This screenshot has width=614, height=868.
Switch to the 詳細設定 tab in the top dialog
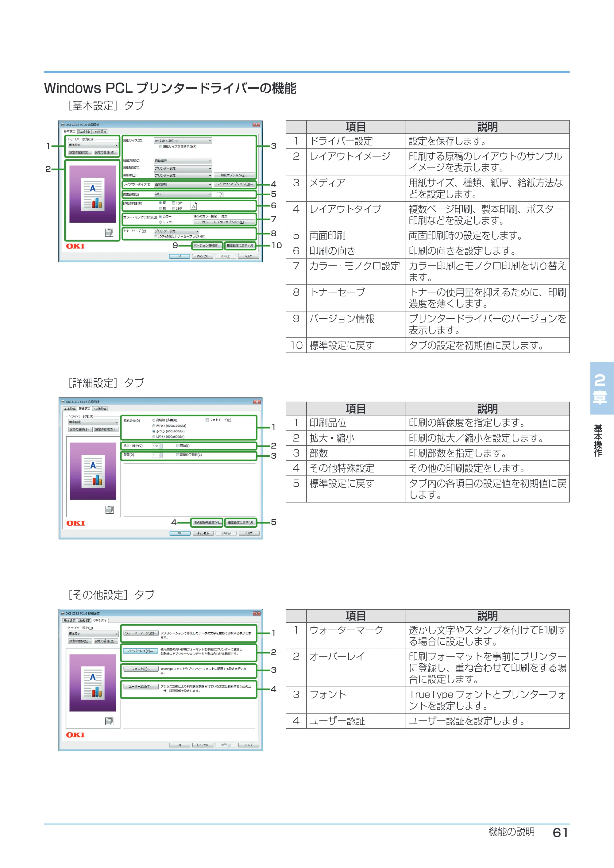(84, 132)
